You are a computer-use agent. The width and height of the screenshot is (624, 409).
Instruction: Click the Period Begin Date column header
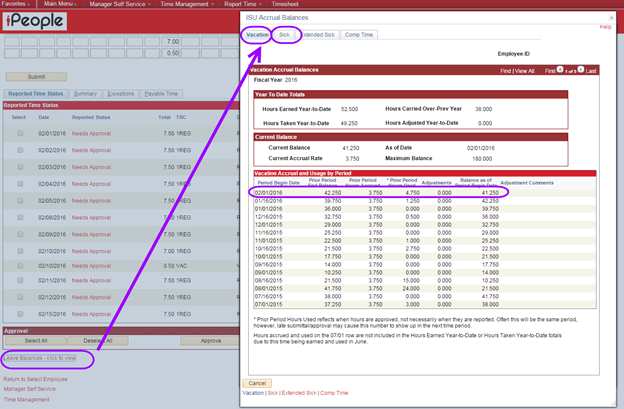[279, 183]
